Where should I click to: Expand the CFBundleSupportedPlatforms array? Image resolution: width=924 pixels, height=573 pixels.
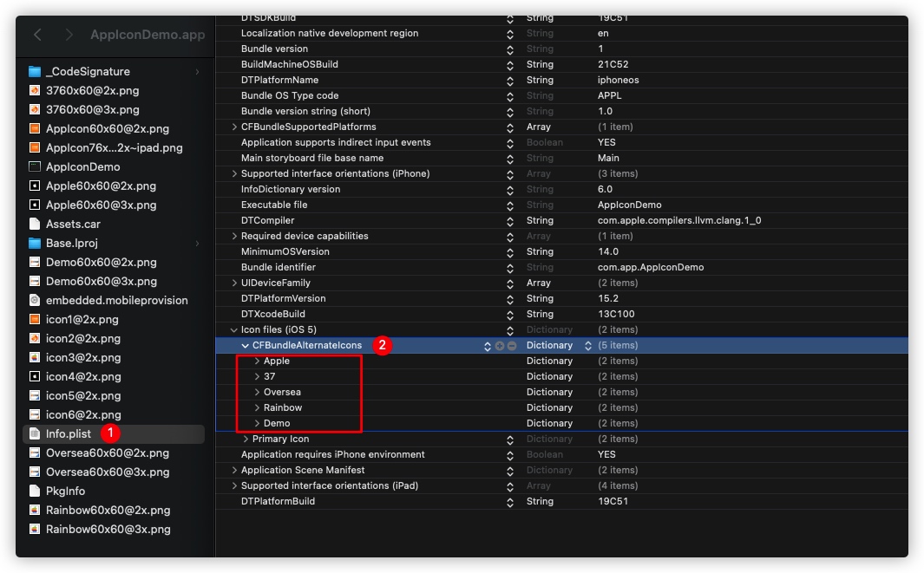(x=234, y=127)
